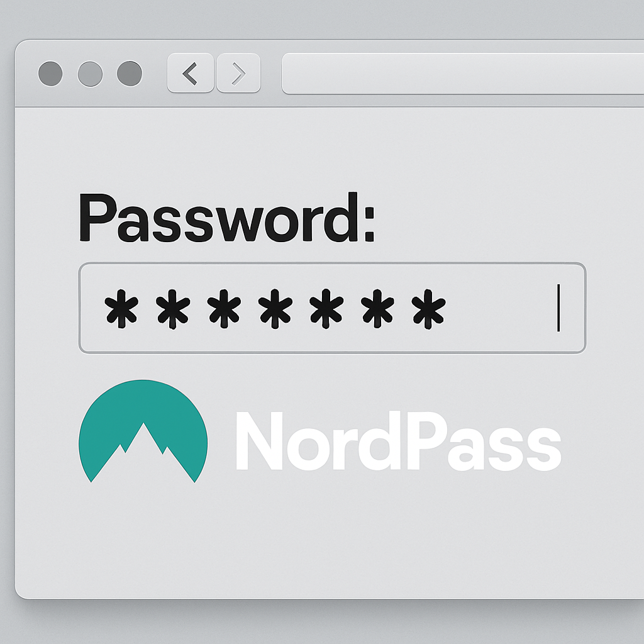The image size is (644, 644).
Task: Click the white NordPass wordmark text
Action: pos(398,441)
